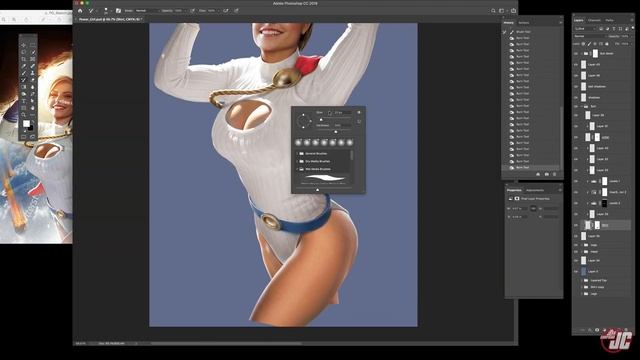This screenshot has width=640, height=360.
Task: Toggle visibility of the selected layer
Action: coord(576,225)
